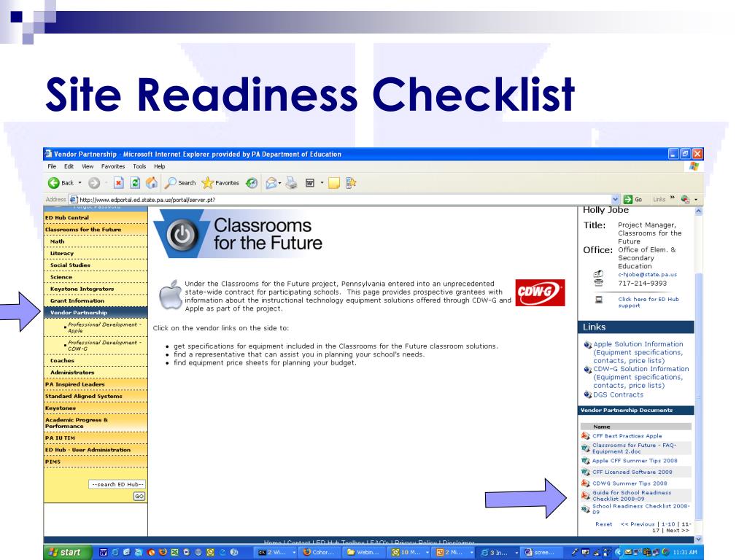Open PA Inspired Leaders sidebar item

96,384
